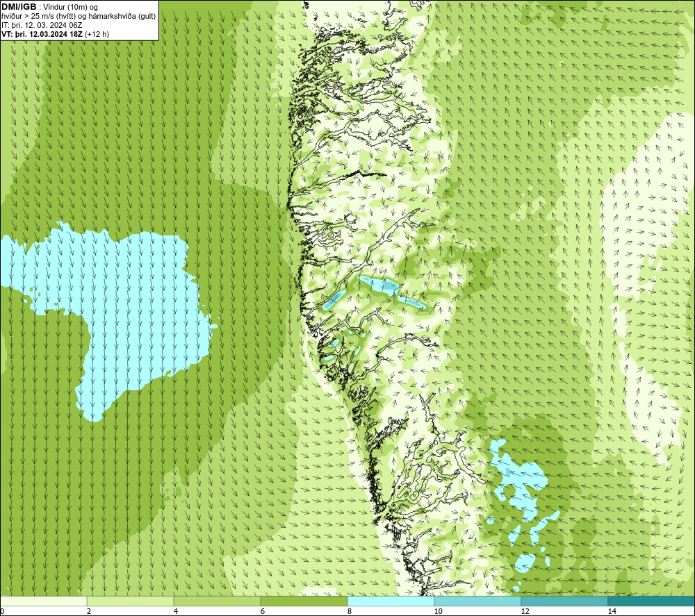Click the 2–4 m/s light green legend swatch
This screenshot has width=695, height=616.
131,601
